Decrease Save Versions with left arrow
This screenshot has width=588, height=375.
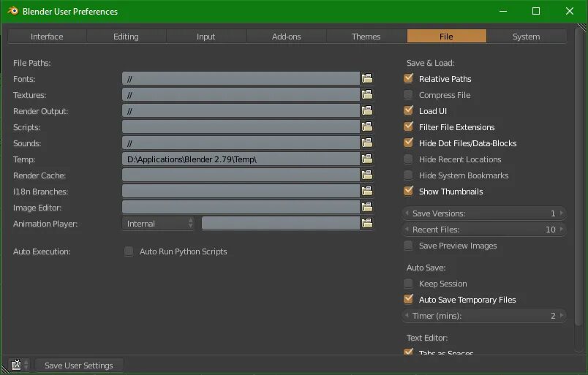point(407,213)
